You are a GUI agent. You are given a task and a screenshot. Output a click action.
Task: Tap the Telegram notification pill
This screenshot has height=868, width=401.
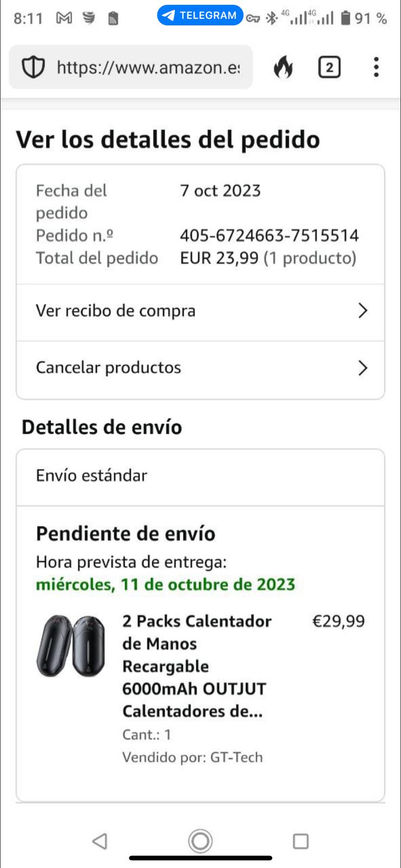click(200, 15)
